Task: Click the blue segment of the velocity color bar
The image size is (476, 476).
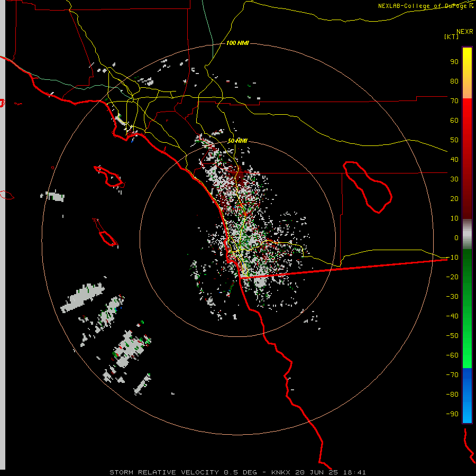Action: click(x=467, y=396)
